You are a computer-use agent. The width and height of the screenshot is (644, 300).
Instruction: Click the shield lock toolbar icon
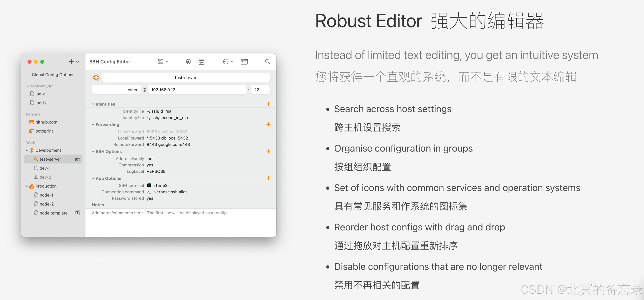pyautogui.click(x=188, y=62)
